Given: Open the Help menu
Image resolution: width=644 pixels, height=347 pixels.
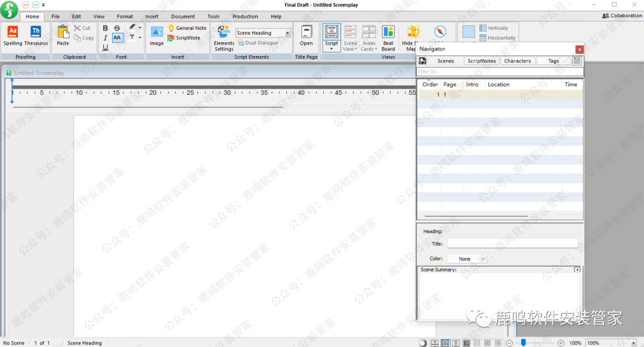Looking at the screenshot, I should (x=276, y=17).
